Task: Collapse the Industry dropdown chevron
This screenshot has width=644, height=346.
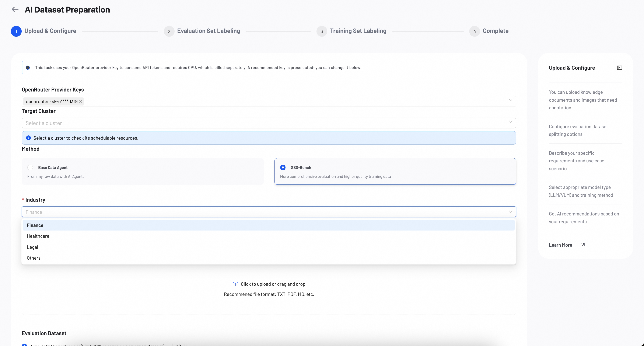Action: [x=511, y=212]
